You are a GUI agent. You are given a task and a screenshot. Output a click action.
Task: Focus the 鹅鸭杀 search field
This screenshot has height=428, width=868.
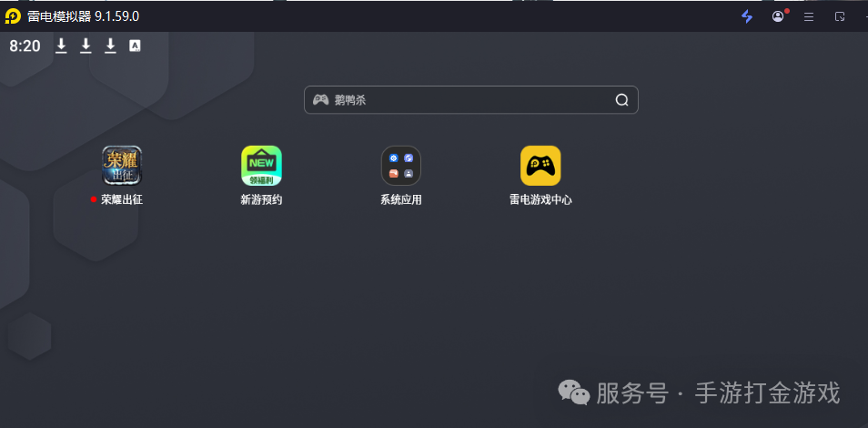pyautogui.click(x=471, y=100)
